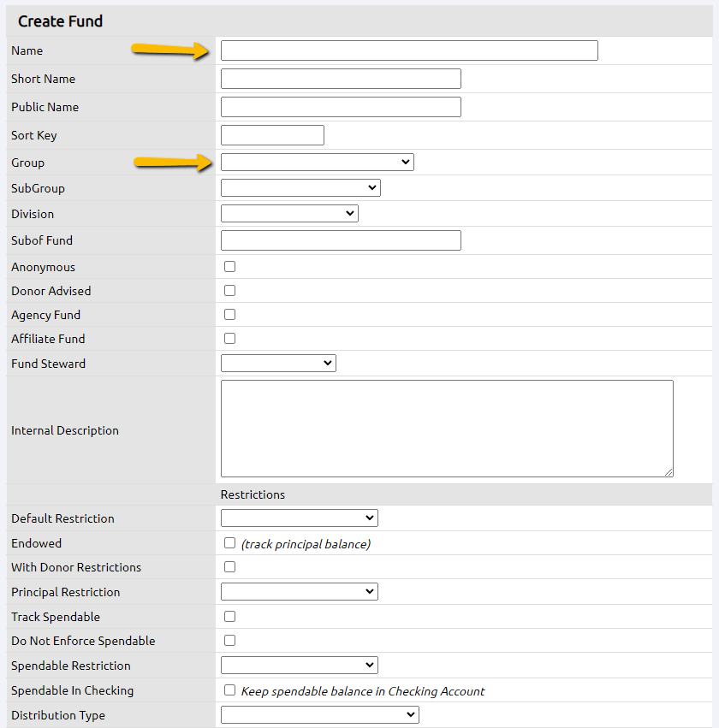Check the Affiliate Fund option

click(x=229, y=338)
